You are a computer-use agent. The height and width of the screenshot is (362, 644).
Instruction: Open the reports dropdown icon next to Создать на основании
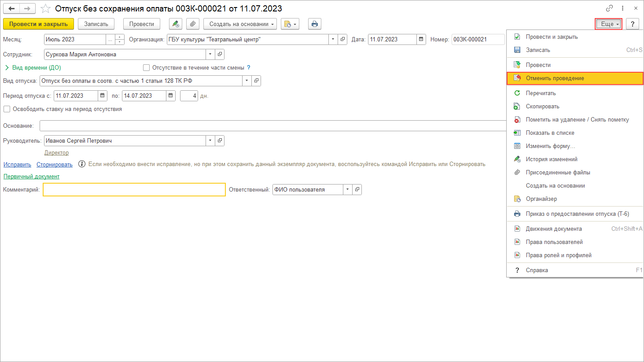[x=290, y=24]
